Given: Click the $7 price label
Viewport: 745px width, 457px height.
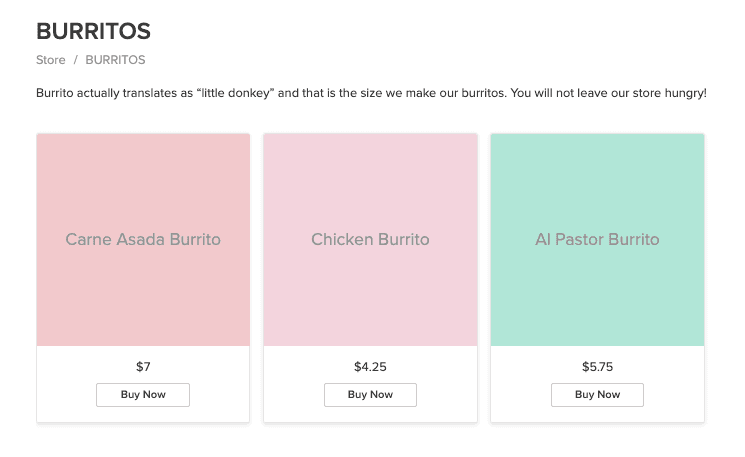Looking at the screenshot, I should [143, 367].
